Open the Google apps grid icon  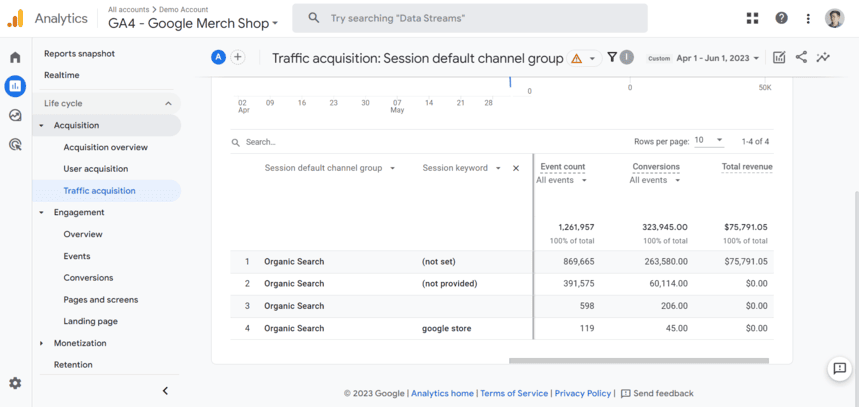pos(752,18)
